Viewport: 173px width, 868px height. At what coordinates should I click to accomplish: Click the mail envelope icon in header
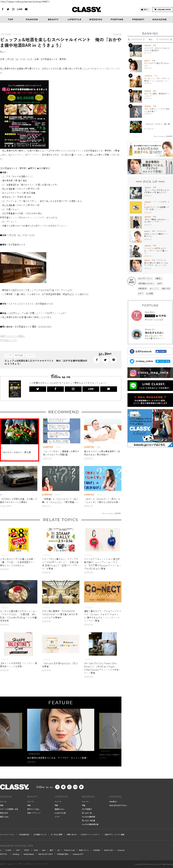tap(26, 9)
